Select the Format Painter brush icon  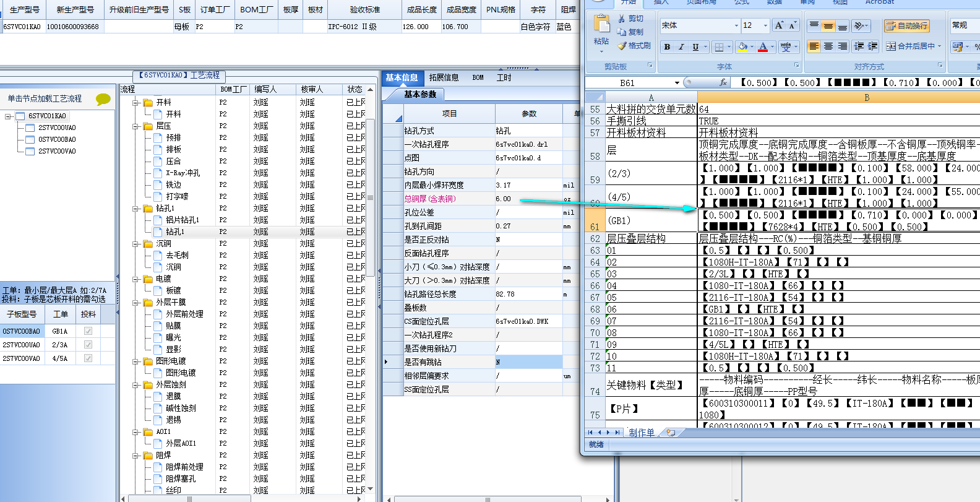(622, 46)
